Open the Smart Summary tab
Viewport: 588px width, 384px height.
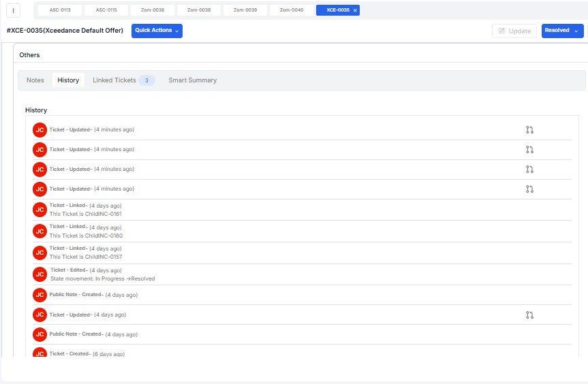tap(192, 80)
